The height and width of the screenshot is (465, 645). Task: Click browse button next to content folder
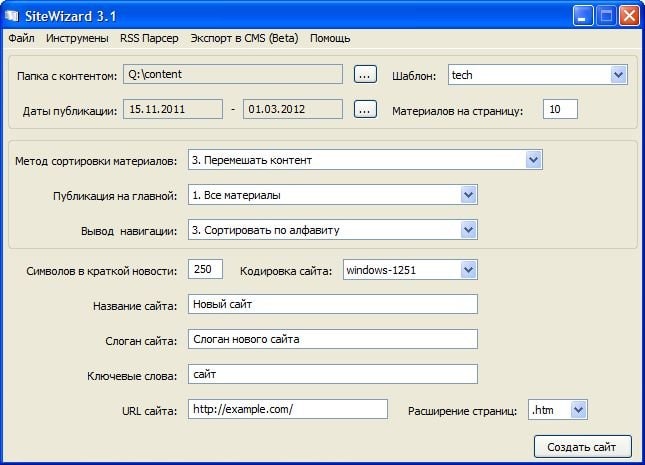pyautogui.click(x=365, y=74)
